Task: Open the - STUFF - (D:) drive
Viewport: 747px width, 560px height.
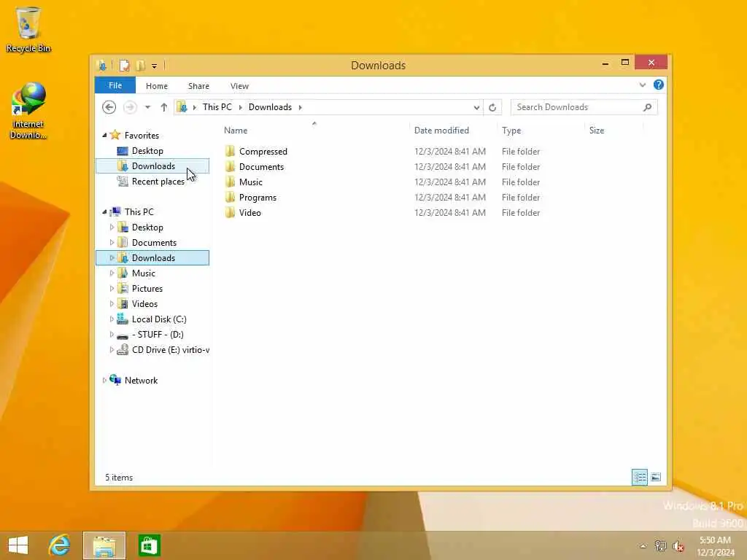Action: (158, 334)
